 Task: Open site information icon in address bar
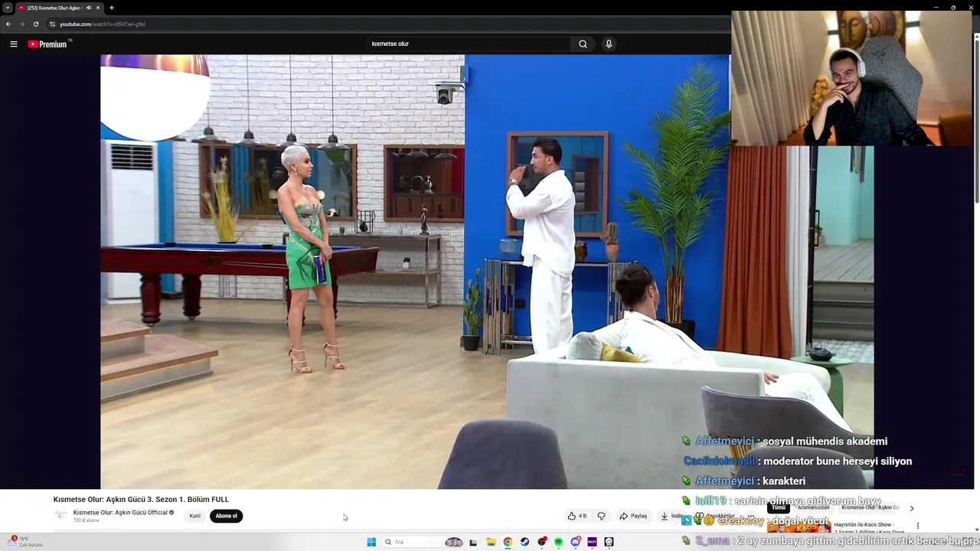[52, 24]
